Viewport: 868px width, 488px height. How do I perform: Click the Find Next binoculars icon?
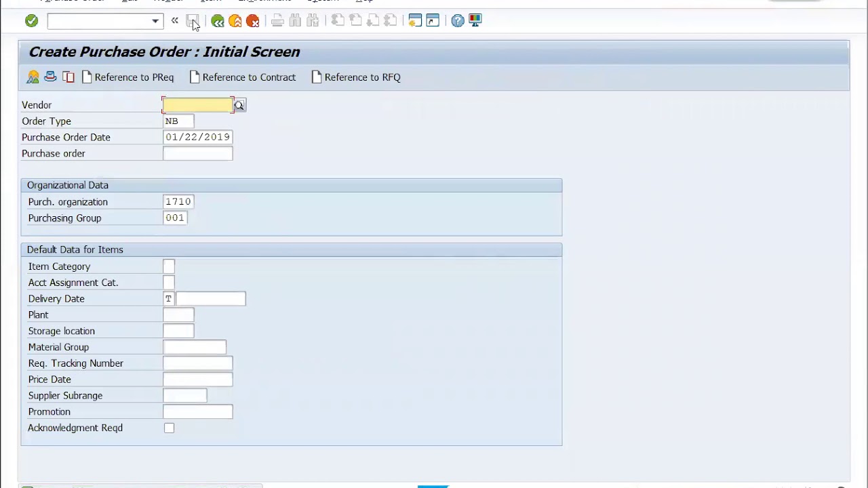click(313, 21)
